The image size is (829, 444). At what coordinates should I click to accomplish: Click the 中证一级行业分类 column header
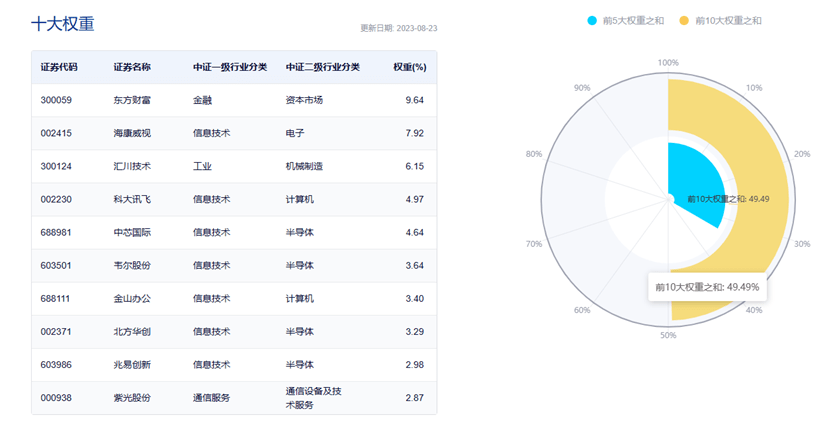coord(230,67)
